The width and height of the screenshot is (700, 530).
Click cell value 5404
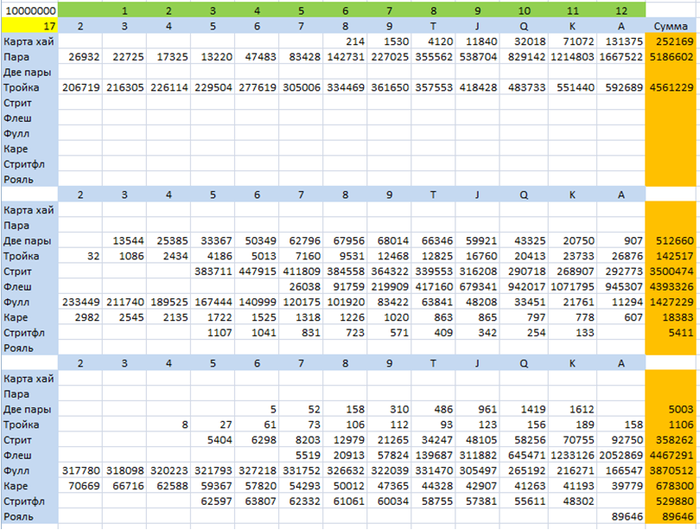(x=213, y=440)
